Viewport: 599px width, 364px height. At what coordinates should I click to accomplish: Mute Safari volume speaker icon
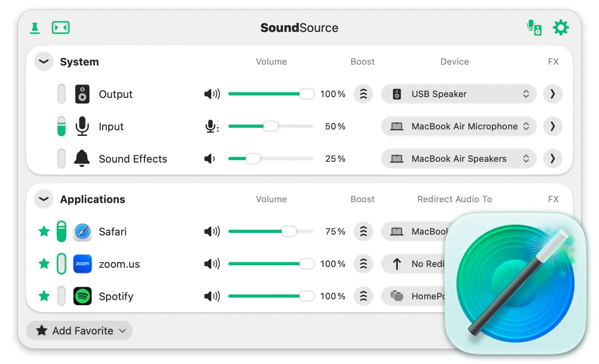click(x=212, y=232)
